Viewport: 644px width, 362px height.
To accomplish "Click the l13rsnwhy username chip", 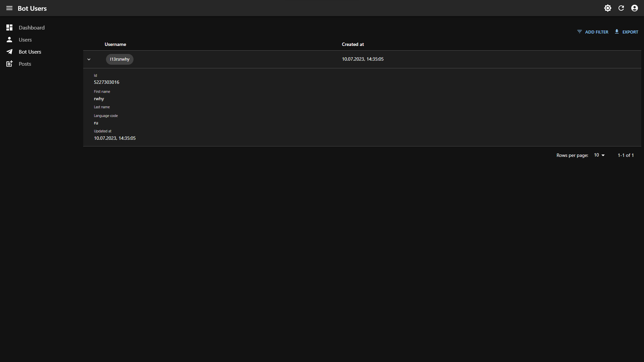I will point(119,59).
